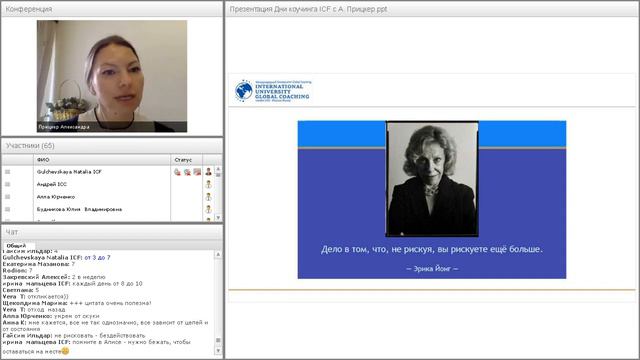Sort participants by ФИО column header
640x360 pixels.
(102, 160)
